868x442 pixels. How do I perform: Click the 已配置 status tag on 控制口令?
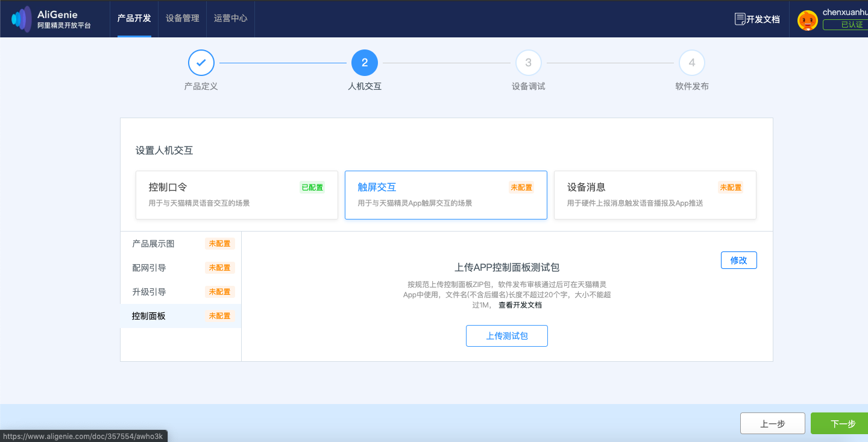coord(312,188)
